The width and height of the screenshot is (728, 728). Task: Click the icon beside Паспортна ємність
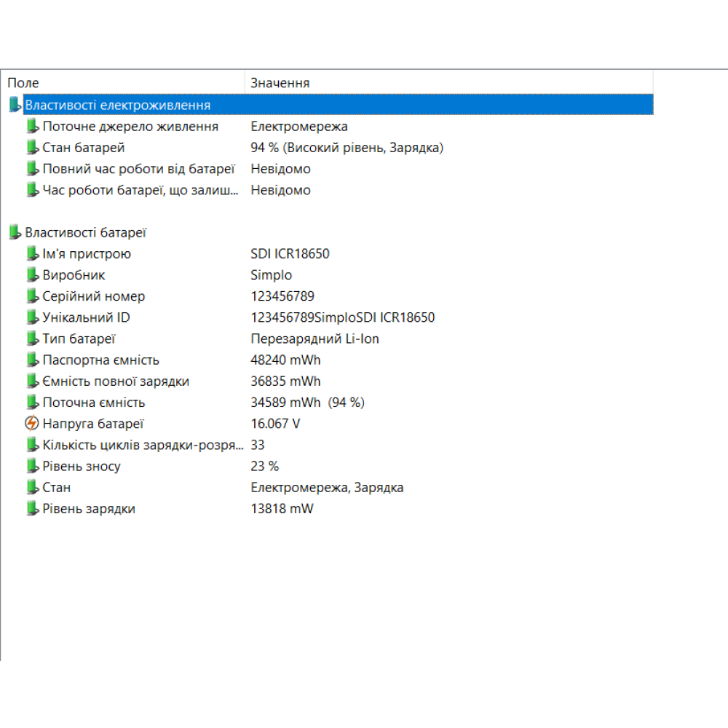pos(32,360)
